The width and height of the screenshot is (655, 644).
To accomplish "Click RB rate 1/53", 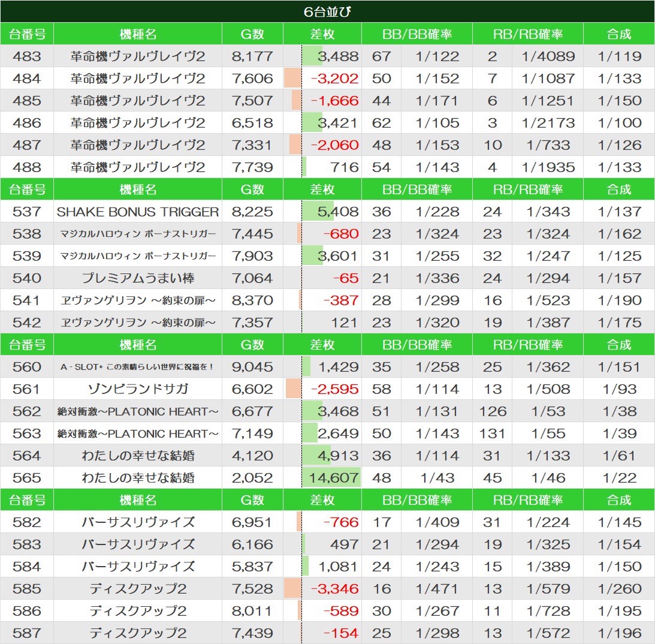I will (x=548, y=411).
